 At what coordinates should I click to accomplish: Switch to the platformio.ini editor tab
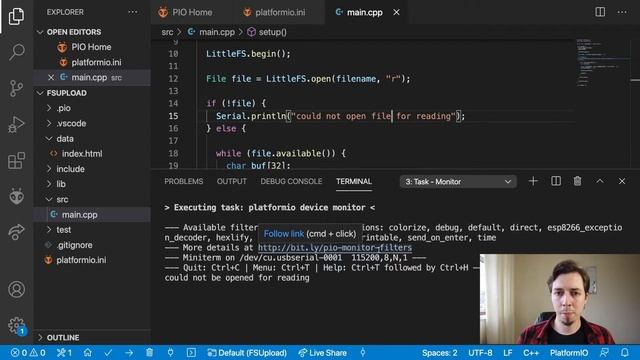point(280,12)
